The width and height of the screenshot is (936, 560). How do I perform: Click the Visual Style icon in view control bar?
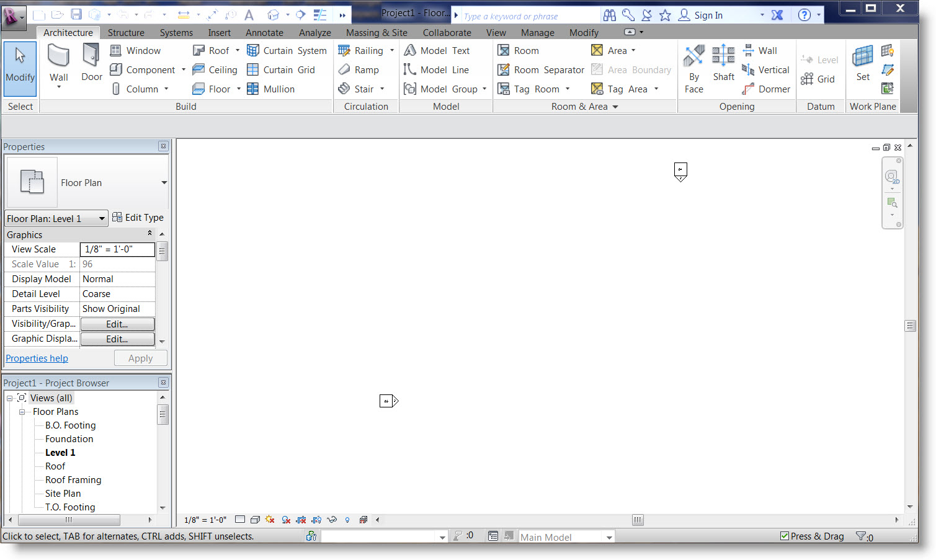pos(255,520)
